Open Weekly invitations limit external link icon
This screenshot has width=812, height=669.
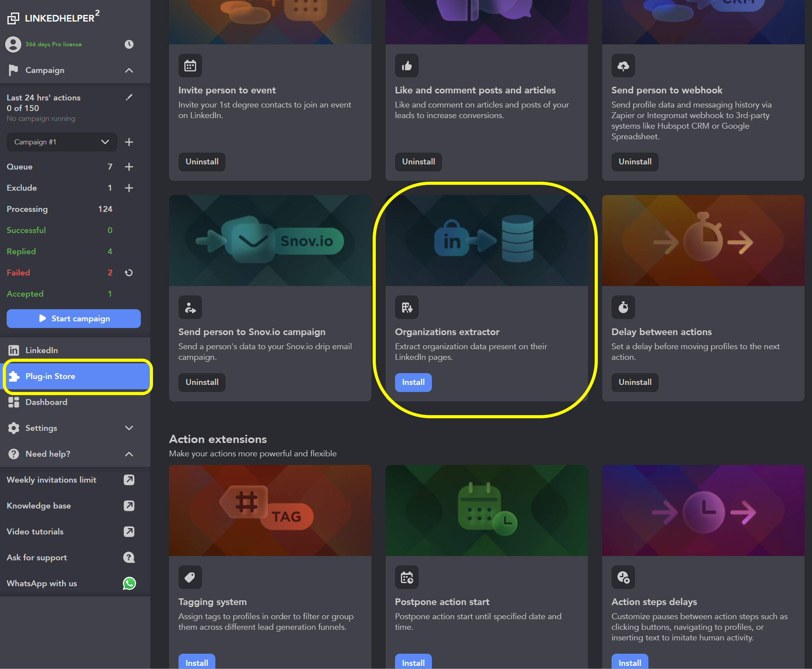[x=129, y=480]
